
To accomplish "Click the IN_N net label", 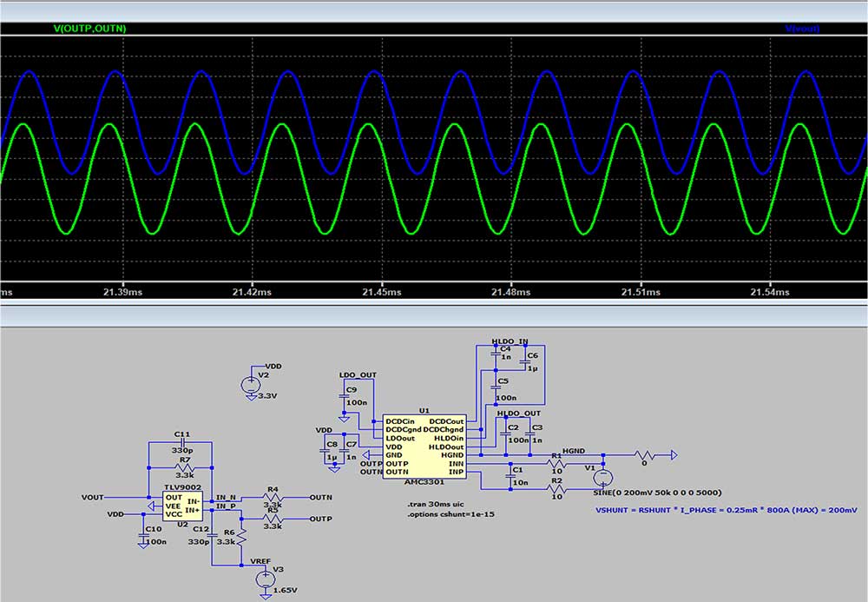I will click(x=226, y=498).
